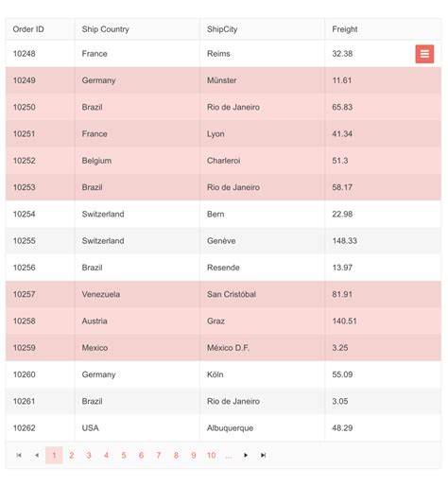Go to next page arrow
This screenshot has width=448, height=504.
(x=246, y=455)
